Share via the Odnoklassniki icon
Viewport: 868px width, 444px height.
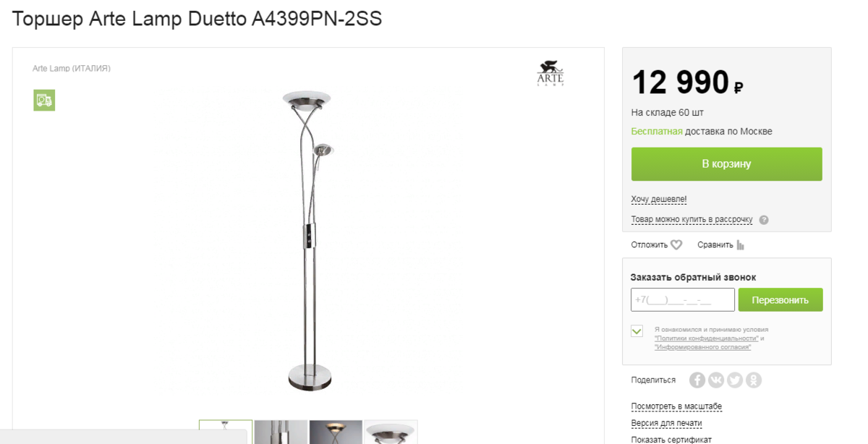pyautogui.click(x=754, y=380)
